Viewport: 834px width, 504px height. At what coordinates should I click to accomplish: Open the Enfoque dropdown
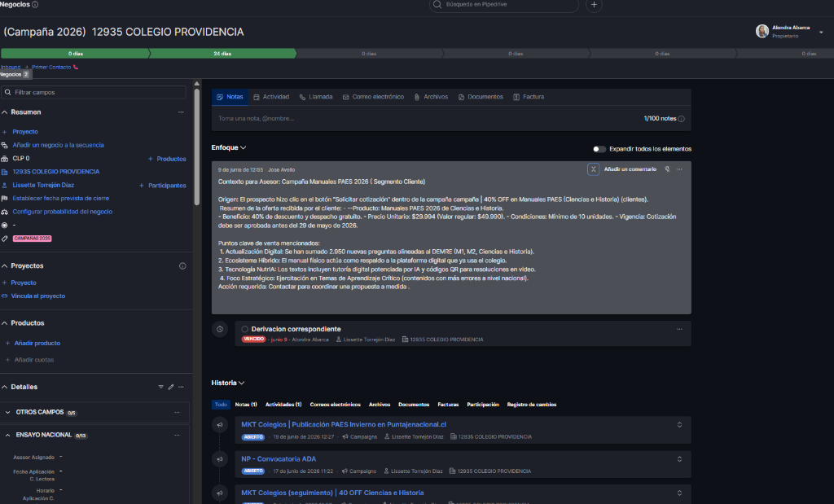tap(229, 148)
